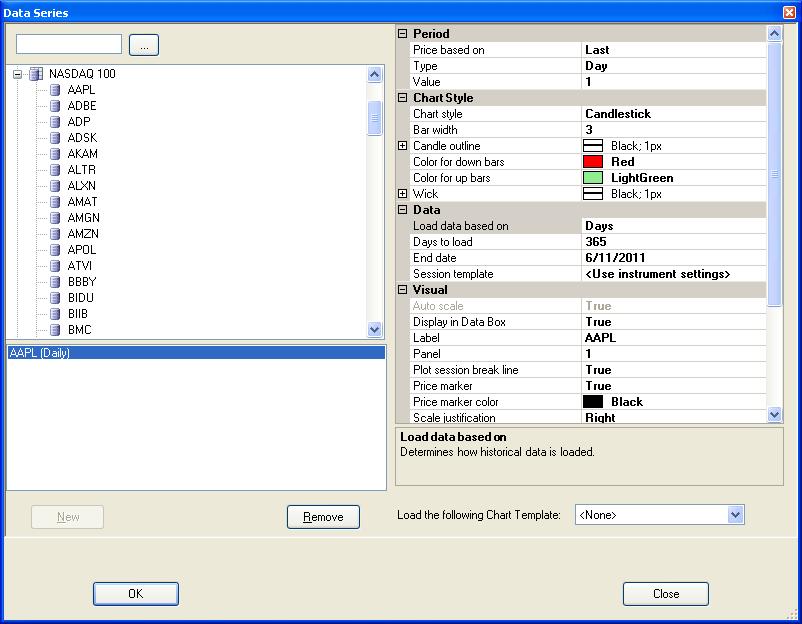Click the LightGreen up bars color swatch
Viewport: 802px width, 624px height.
click(593, 178)
